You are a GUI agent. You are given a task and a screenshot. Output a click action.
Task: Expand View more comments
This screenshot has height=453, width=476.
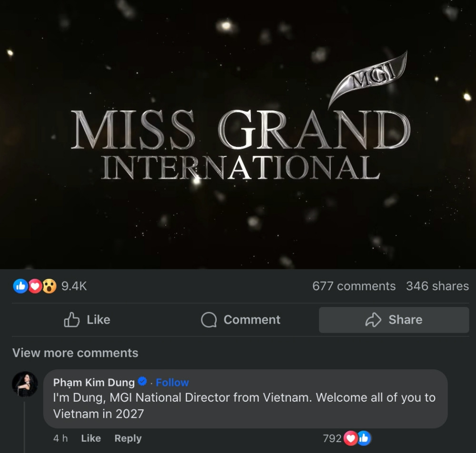[75, 353]
